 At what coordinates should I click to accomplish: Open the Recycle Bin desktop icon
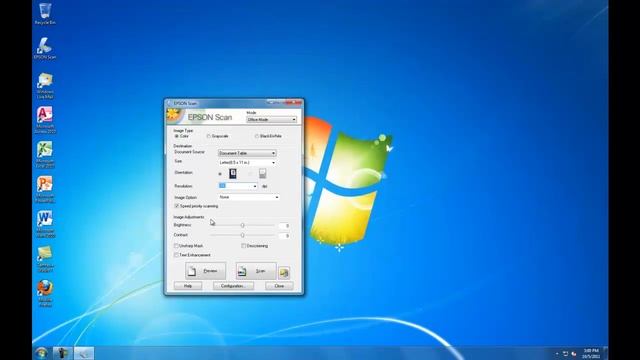pos(45,13)
